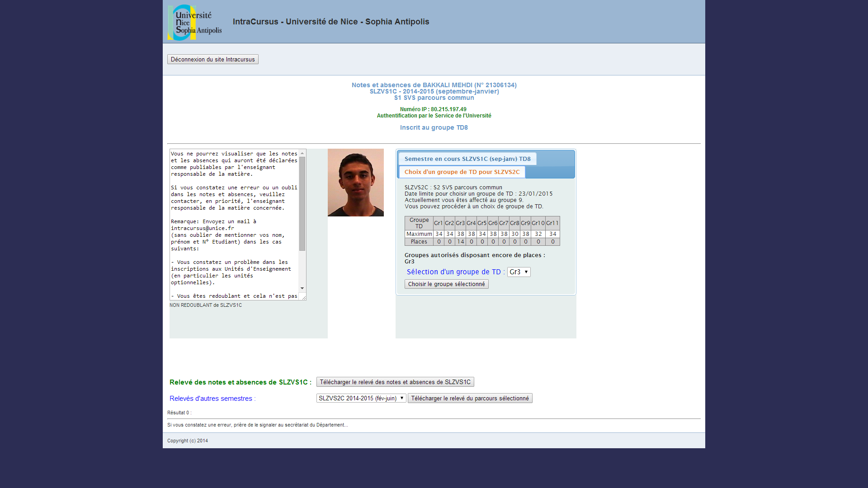Open the SLZVS2C 2014-2015 semester dropdown
The height and width of the screenshot is (488, 868).
click(361, 398)
